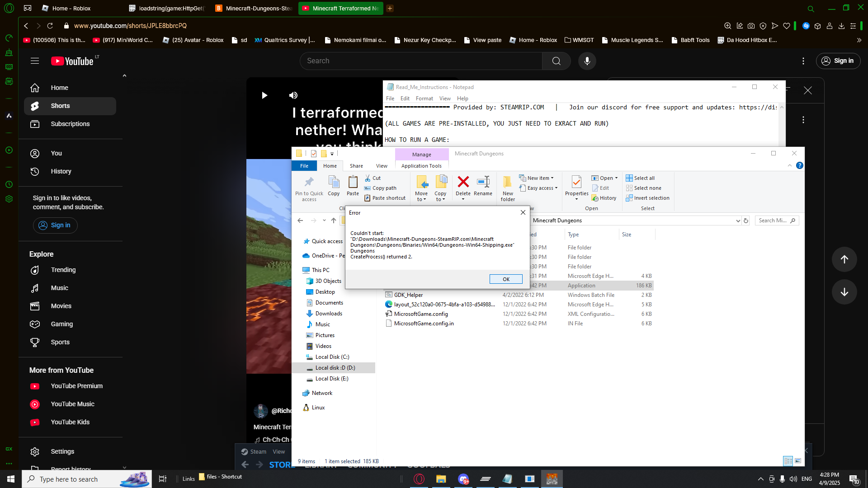Open Trending in YouTube sidebar
The width and height of the screenshot is (868, 488).
[70, 270]
